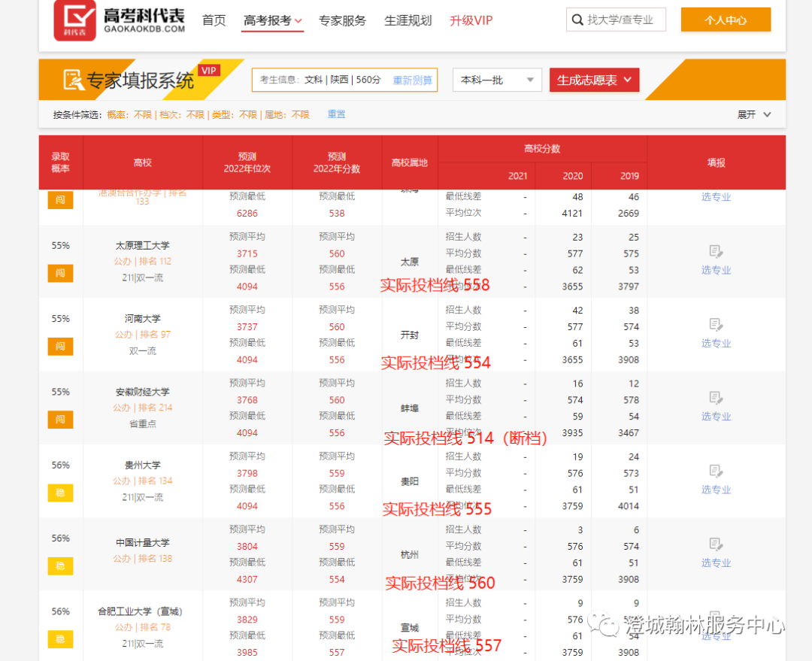Image resolution: width=812 pixels, height=661 pixels.
Task: Click the 公办 | 排名 97 label
Action: coord(142,334)
